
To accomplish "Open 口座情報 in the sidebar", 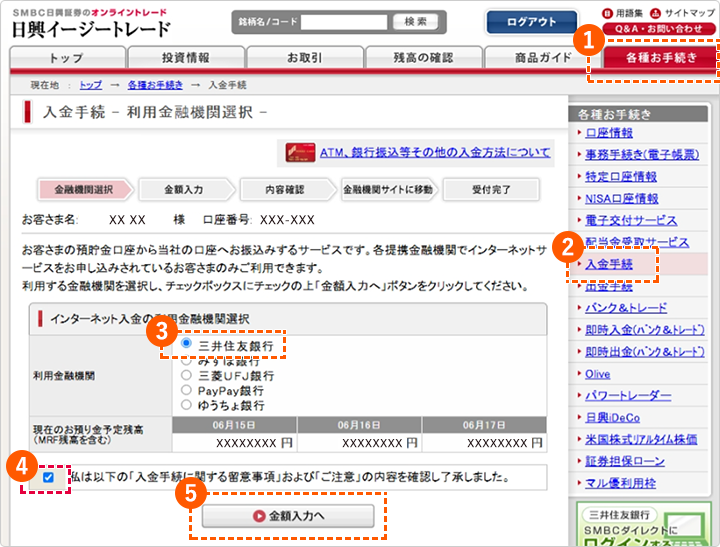I will tap(609, 133).
